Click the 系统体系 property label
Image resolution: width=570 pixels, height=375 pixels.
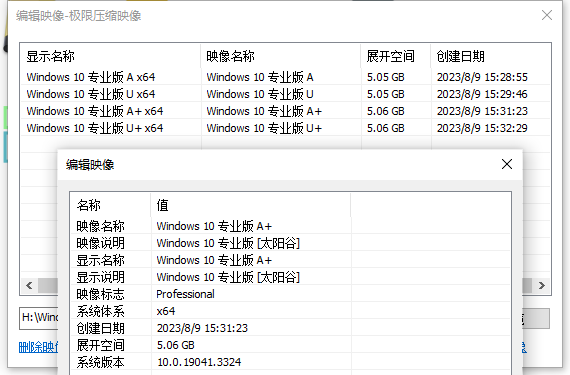100,311
